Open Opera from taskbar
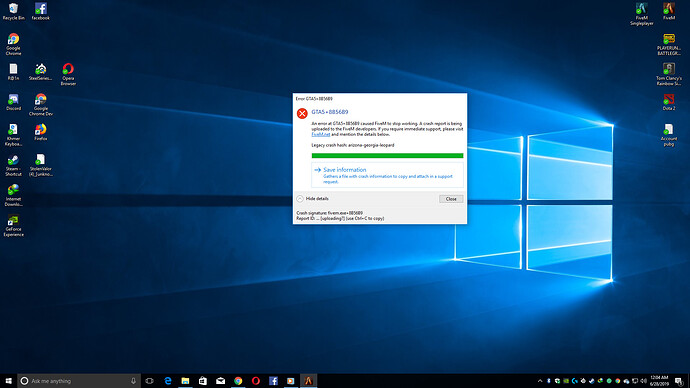This screenshot has height=388, width=690. tap(256, 381)
